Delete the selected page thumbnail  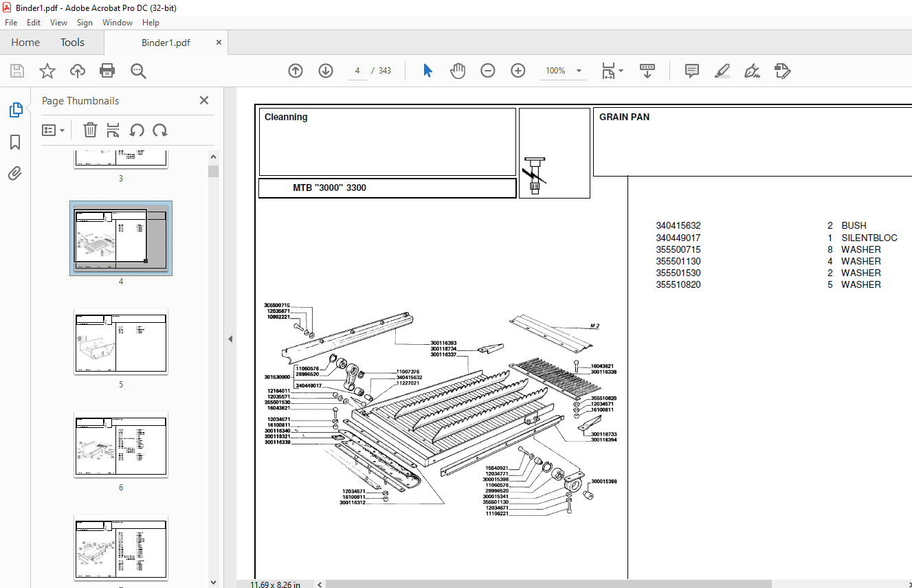coord(90,130)
